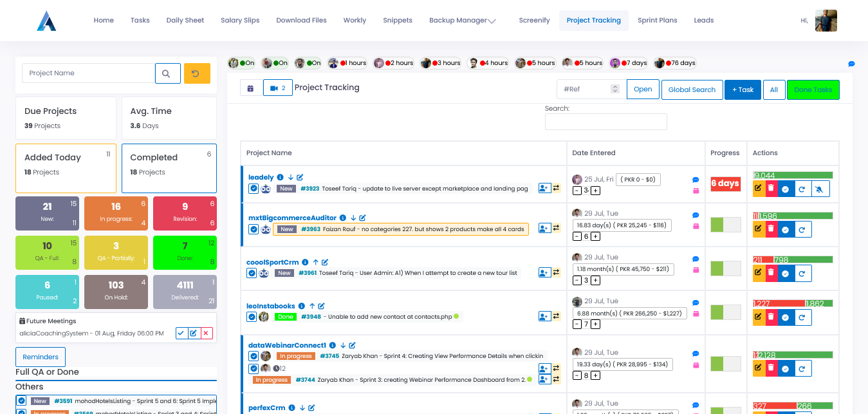Open the Sprint Plans tab
This screenshot has height=414, width=868.
point(658,21)
